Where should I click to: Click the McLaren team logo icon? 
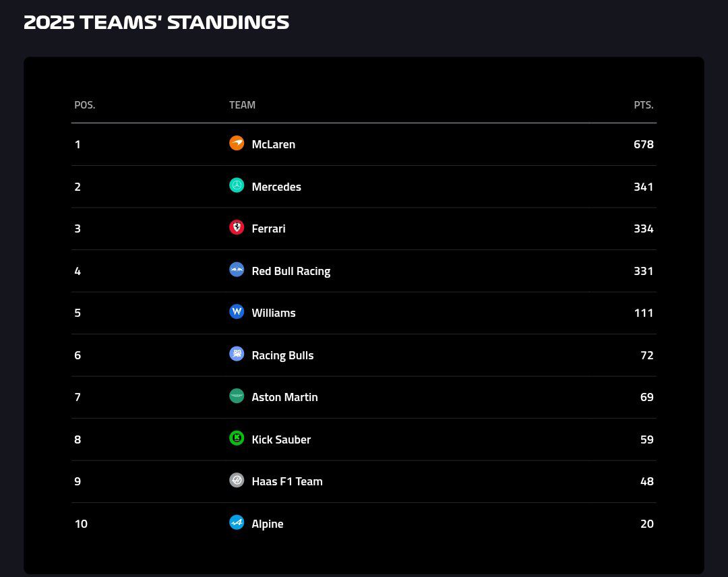237,144
